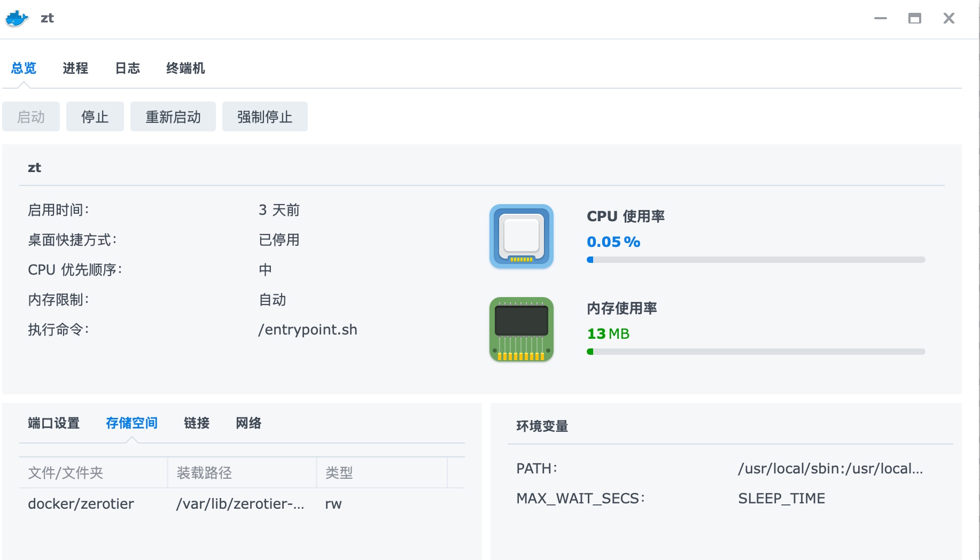The height and width of the screenshot is (560, 980).
Task: Click the /var/lib/zerotier-... mount path
Action: click(240, 504)
